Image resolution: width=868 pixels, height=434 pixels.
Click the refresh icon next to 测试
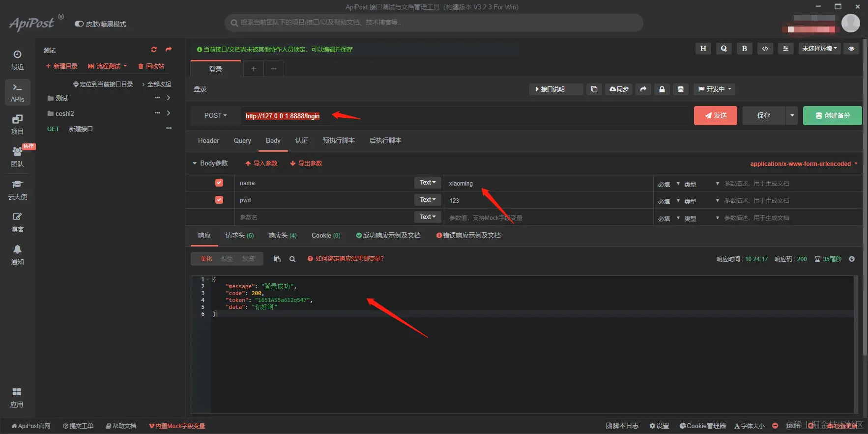[154, 50]
